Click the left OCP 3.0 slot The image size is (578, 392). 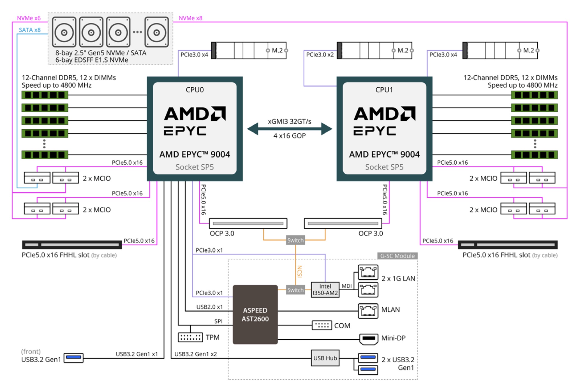(248, 223)
